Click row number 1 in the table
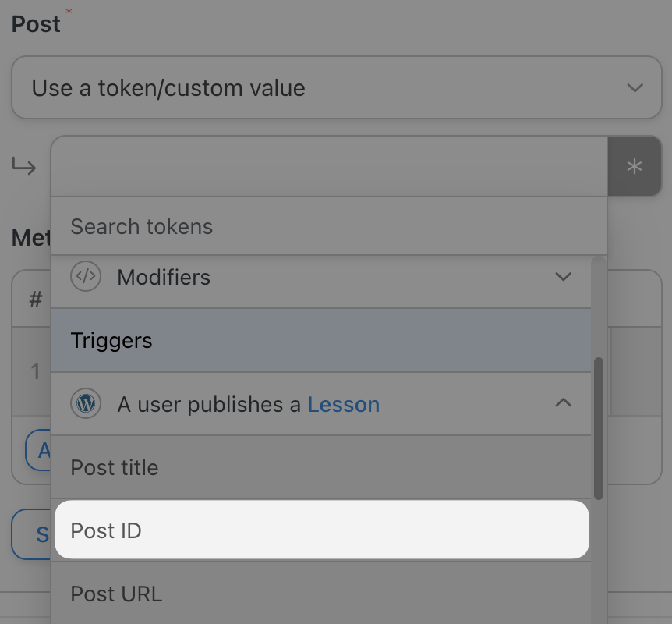Image resolution: width=672 pixels, height=624 pixels. (35, 371)
